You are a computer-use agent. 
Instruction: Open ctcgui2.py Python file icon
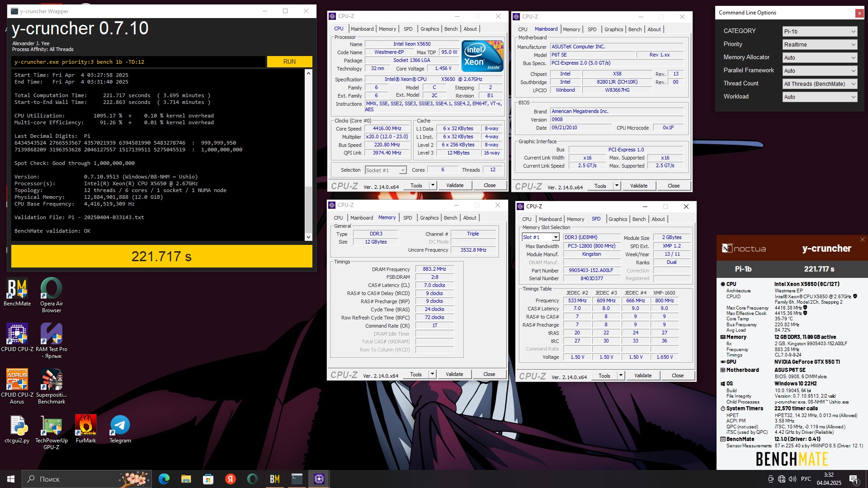coord(17,429)
